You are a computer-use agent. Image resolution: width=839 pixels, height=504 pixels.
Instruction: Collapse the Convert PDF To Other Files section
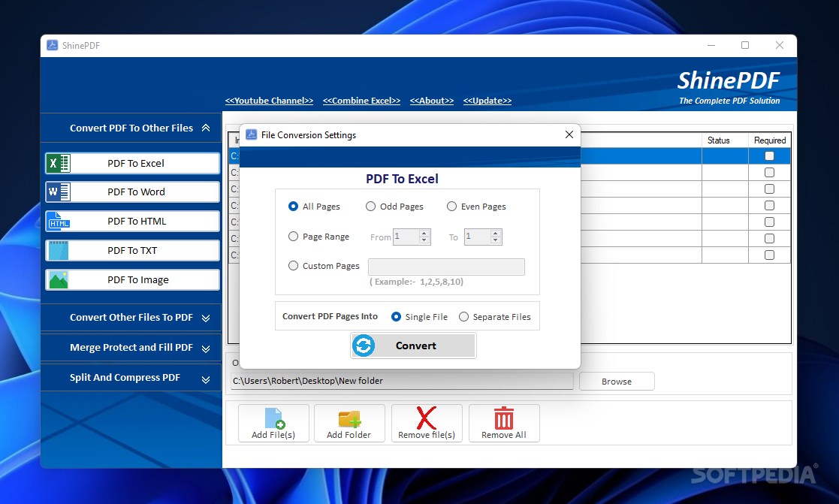tap(206, 128)
